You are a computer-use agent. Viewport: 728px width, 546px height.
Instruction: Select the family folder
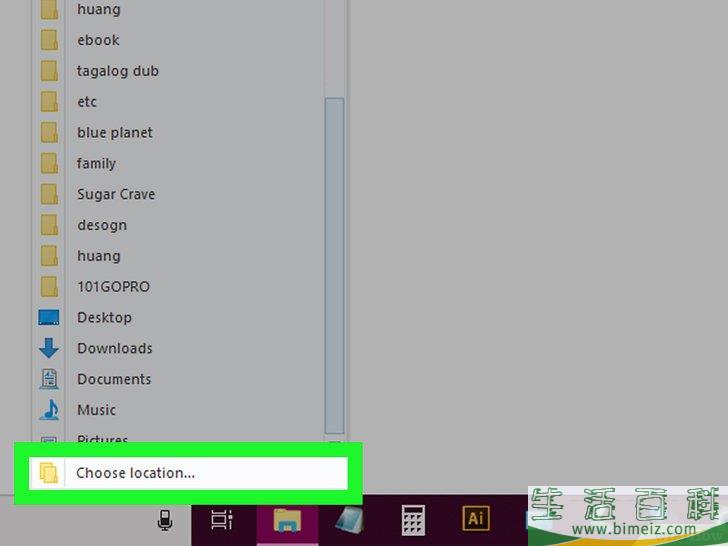tap(96, 164)
